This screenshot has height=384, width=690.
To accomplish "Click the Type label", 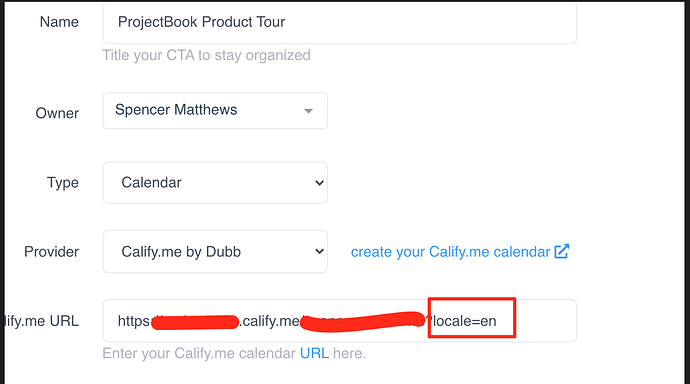I will point(63,183).
